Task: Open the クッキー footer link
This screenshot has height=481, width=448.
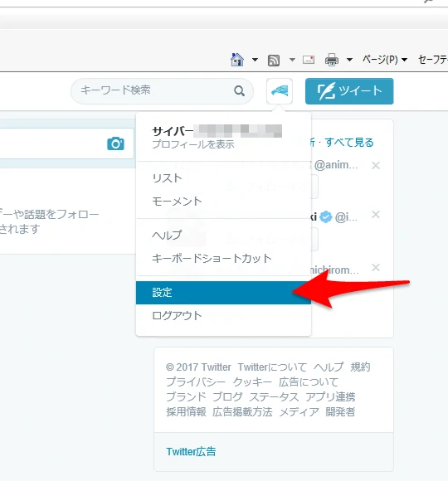Action: click(x=252, y=382)
